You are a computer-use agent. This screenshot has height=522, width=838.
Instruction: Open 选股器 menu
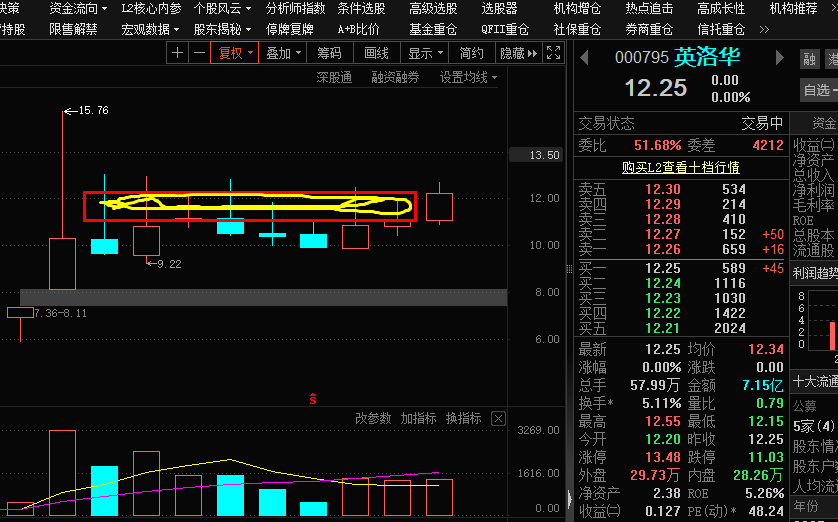[499, 9]
